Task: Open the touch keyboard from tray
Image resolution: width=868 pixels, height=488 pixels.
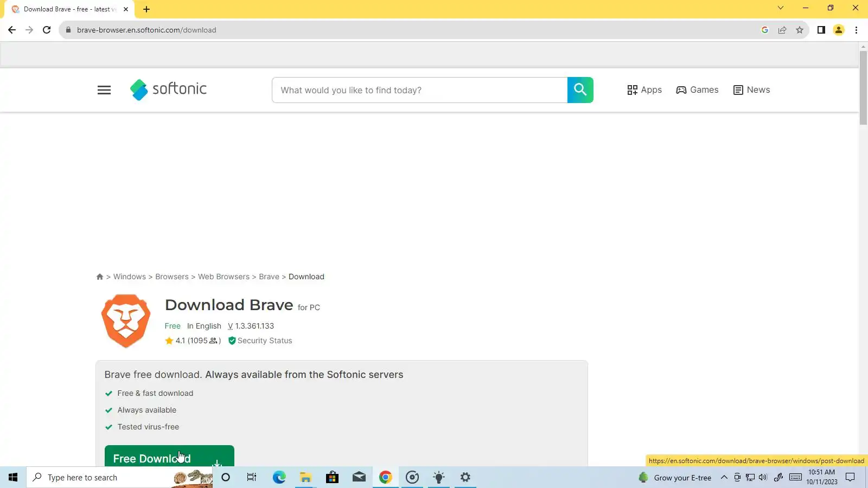Action: pyautogui.click(x=795, y=477)
